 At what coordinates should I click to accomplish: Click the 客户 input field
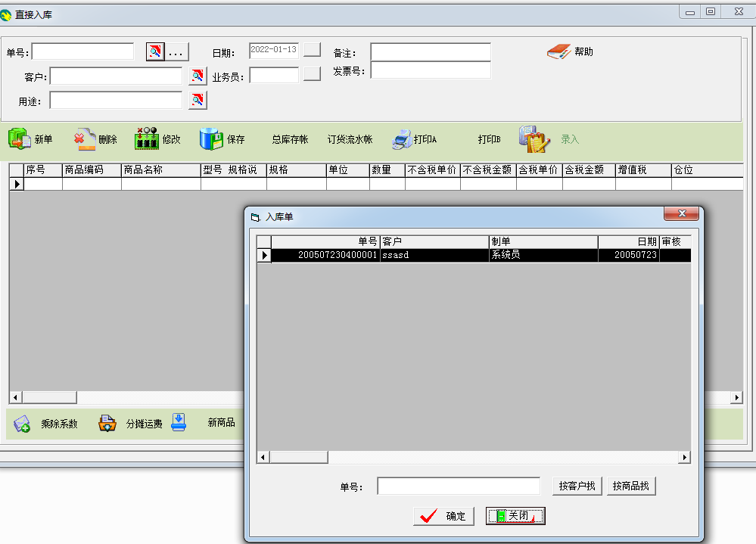117,76
